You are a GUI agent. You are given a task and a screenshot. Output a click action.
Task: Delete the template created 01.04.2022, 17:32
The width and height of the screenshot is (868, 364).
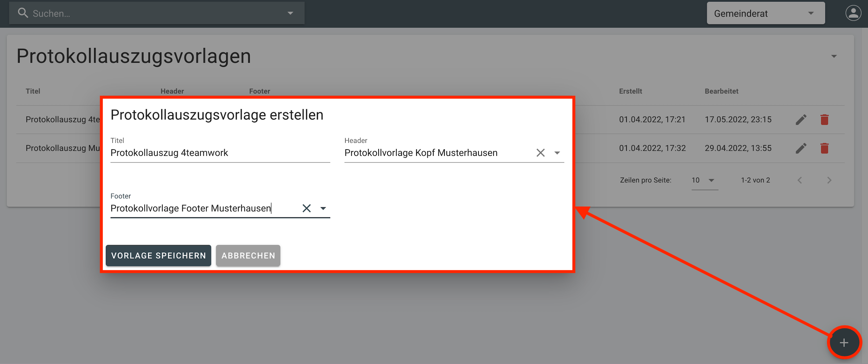point(824,148)
